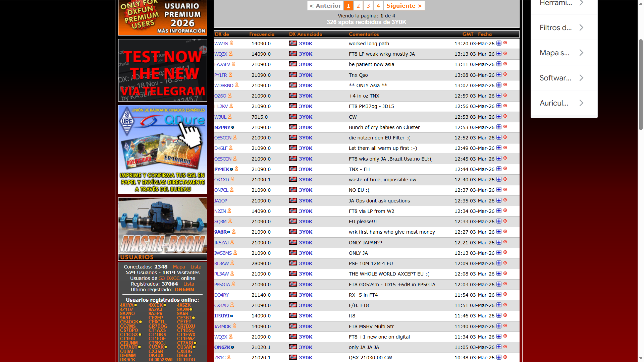644x362 pixels.
Task: Select page 4 in the pagination
Action: 378,6
